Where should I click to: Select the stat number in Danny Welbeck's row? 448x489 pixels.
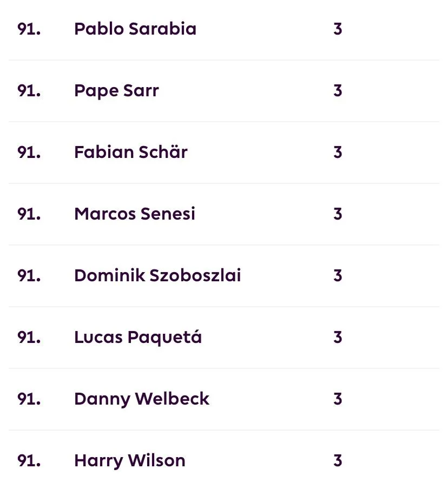(338, 399)
